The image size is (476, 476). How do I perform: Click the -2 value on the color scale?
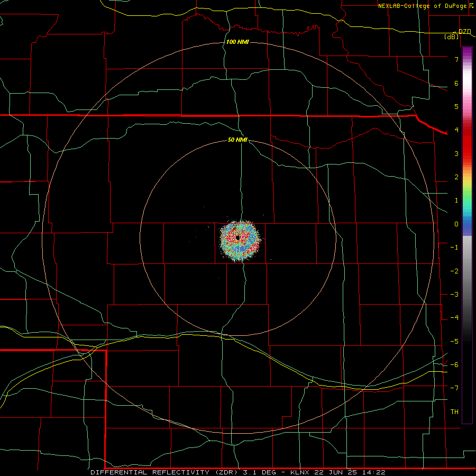pyautogui.click(x=454, y=271)
